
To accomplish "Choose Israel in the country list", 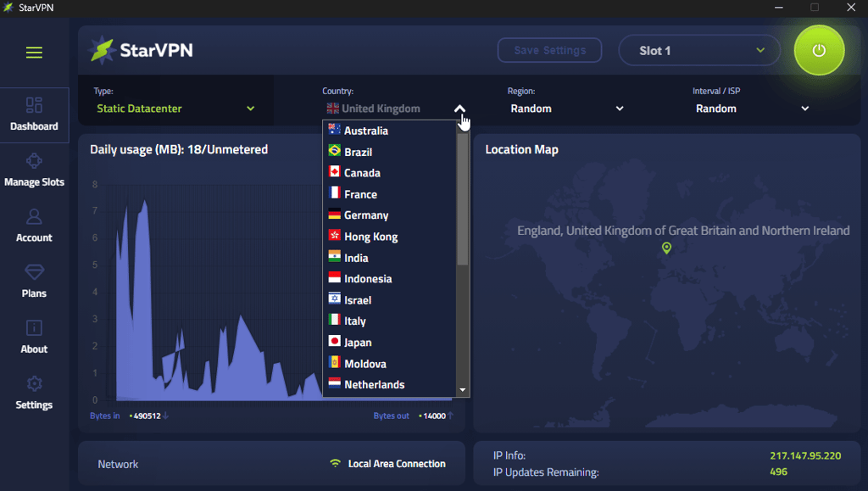I will (390, 300).
